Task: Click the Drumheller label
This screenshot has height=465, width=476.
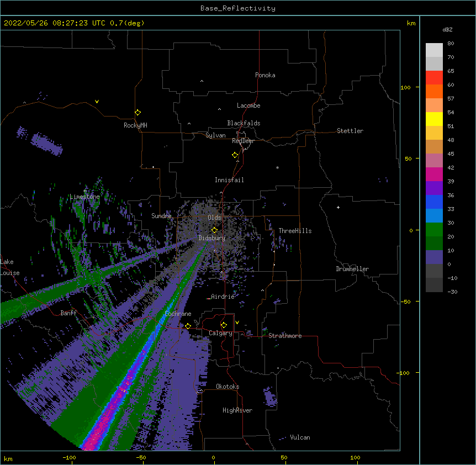Action: (352, 269)
